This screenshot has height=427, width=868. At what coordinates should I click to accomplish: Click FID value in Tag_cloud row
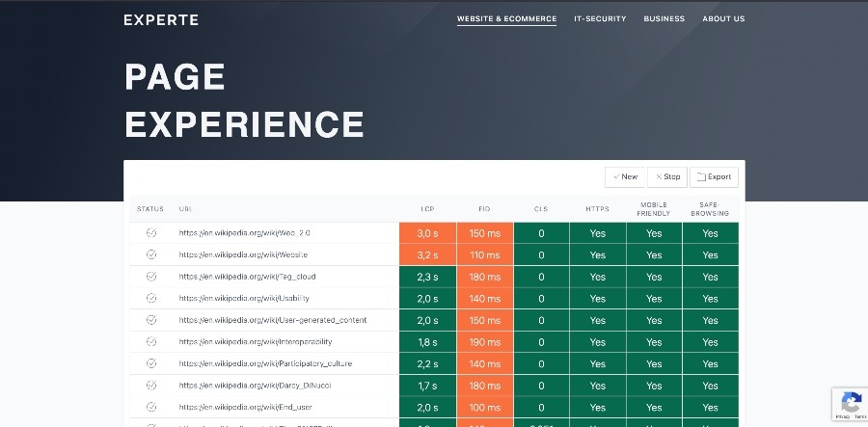tap(485, 277)
